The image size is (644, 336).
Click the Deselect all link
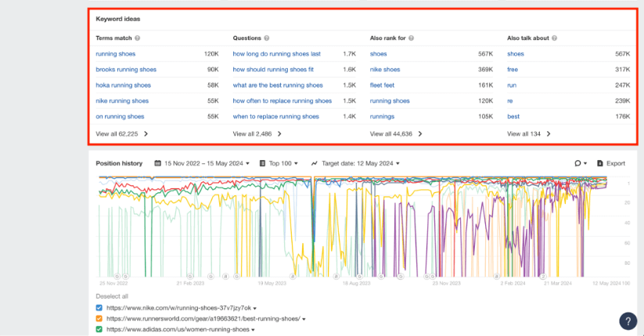point(110,297)
